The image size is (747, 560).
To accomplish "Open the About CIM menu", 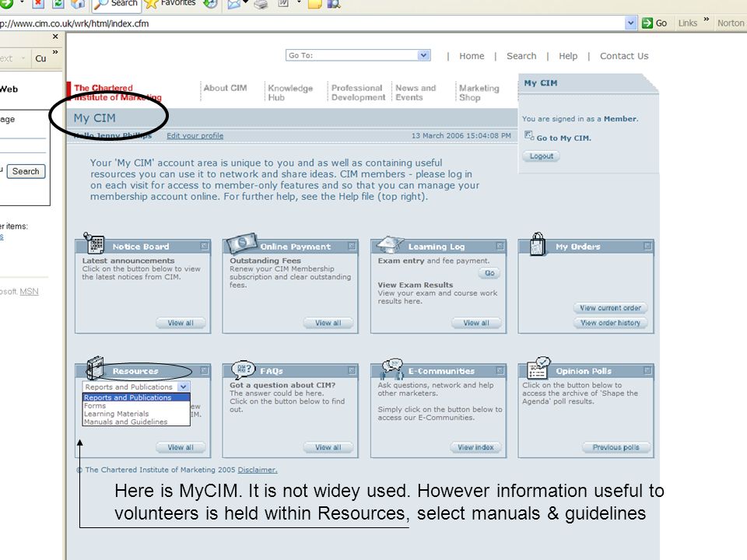I will click(226, 88).
